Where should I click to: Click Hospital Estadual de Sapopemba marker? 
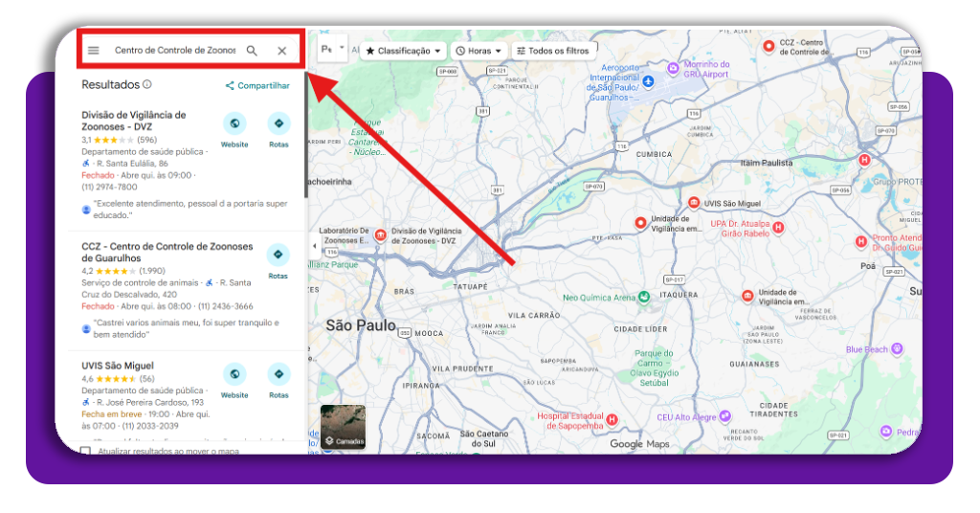point(612,420)
